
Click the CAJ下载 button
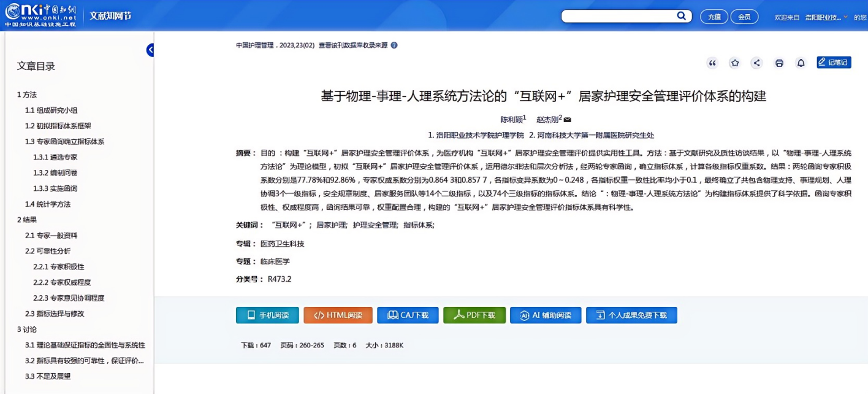408,315
